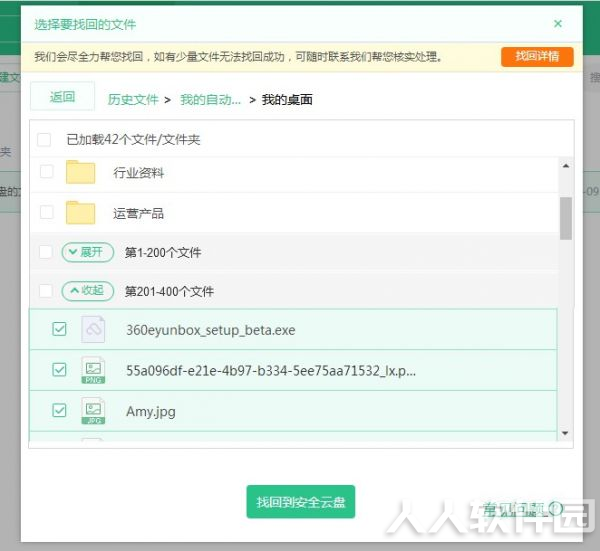This screenshot has width=600, height=551.
Task: Open the 常见问题 help link
Action: pos(522,509)
